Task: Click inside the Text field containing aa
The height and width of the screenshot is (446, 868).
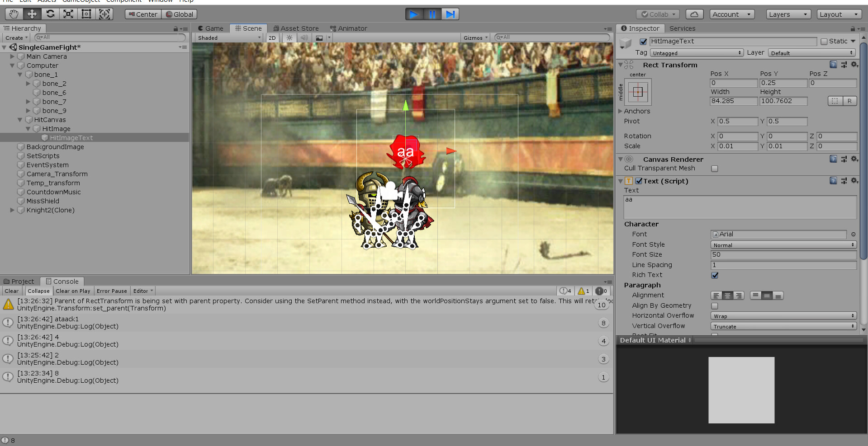Action: pyautogui.click(x=739, y=207)
